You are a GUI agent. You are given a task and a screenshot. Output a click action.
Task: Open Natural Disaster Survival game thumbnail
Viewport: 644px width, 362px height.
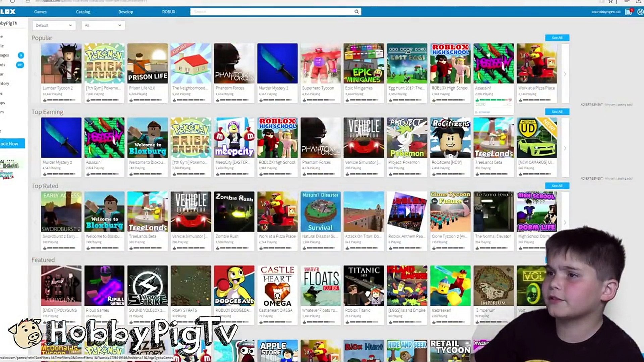[320, 212]
